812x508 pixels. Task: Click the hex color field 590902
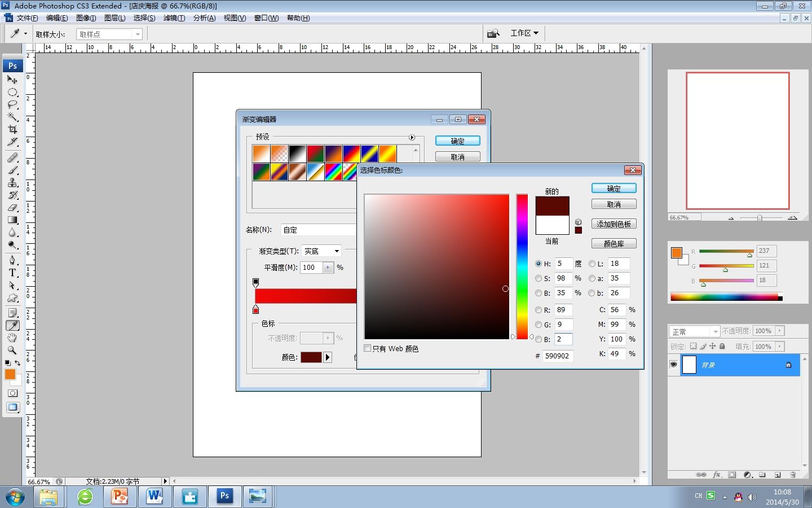coord(558,356)
